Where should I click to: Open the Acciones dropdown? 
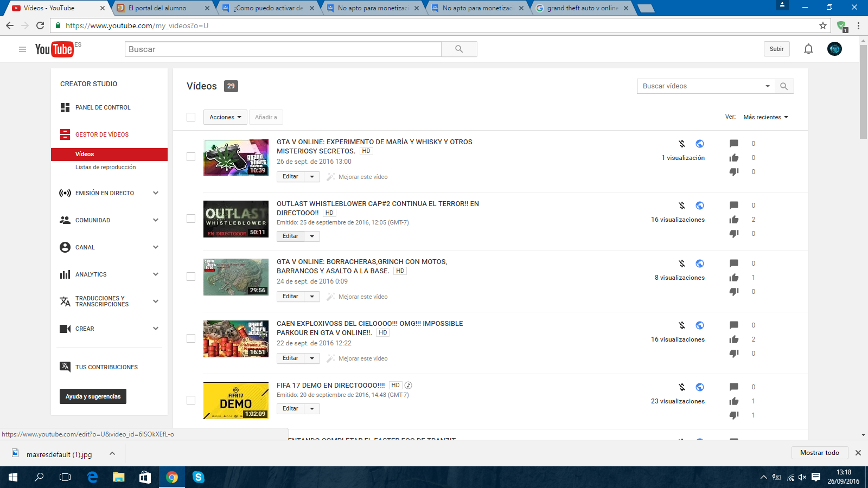(x=225, y=117)
